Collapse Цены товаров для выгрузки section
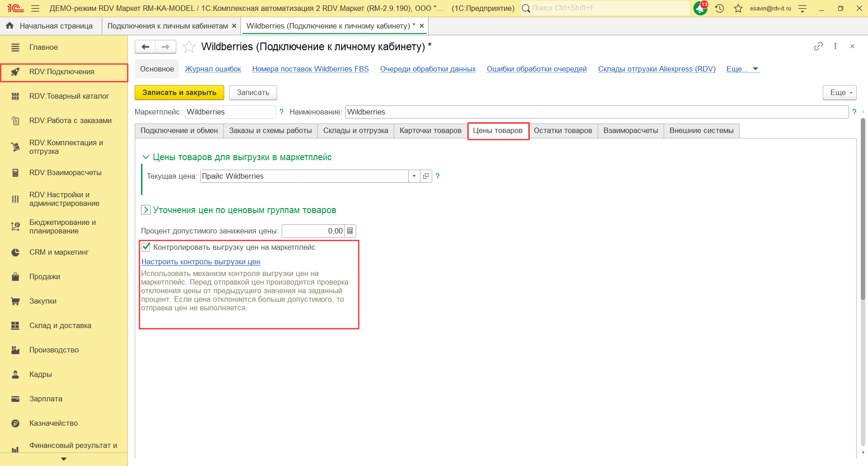The image size is (868, 466). click(x=146, y=157)
